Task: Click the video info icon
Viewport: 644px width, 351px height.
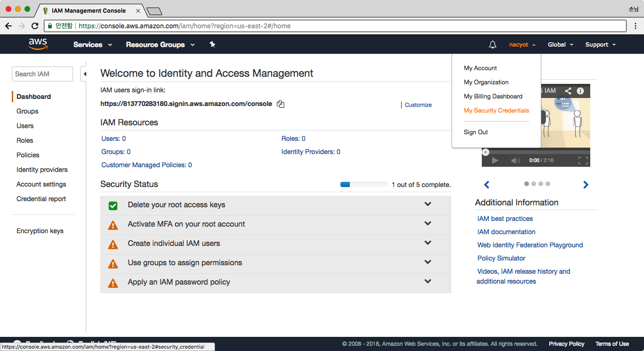Action: [x=580, y=91]
